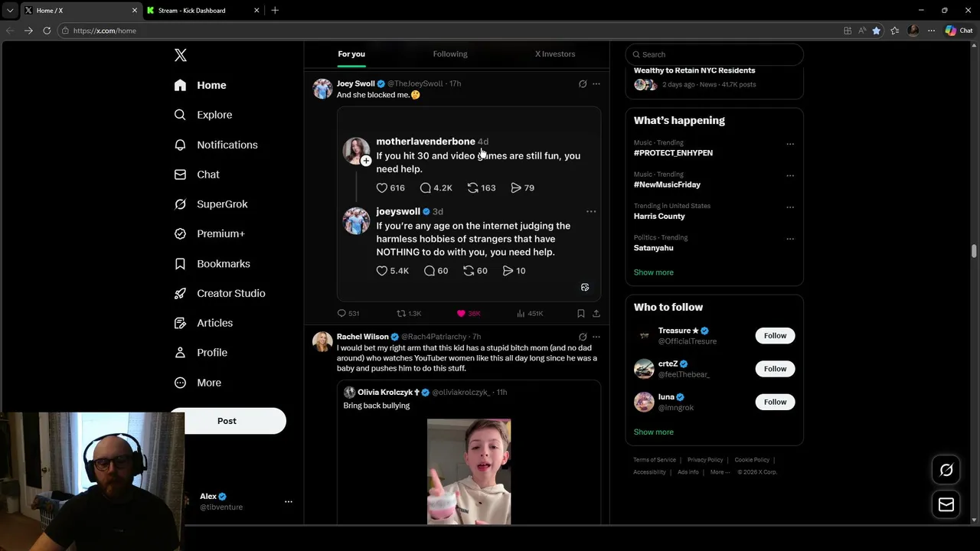980x551 pixels.
Task: Open account options for Alex @tibventure
Action: [289, 501]
